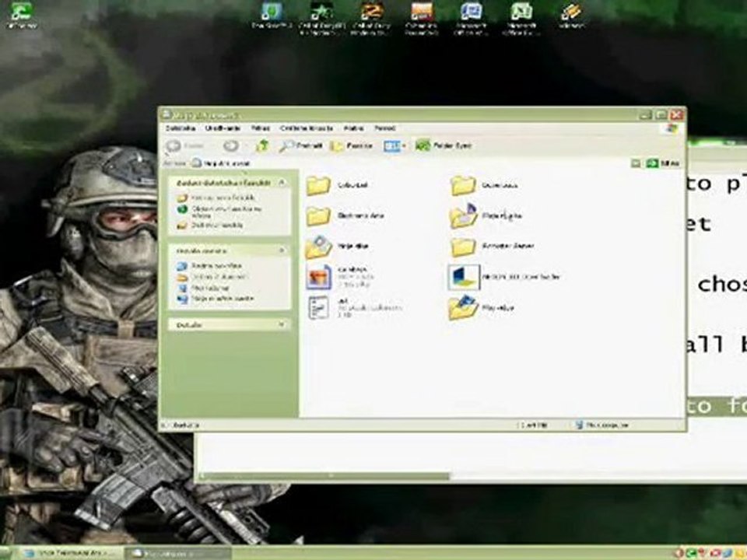
Task: Collapse the Other Places panel
Action: point(282,250)
